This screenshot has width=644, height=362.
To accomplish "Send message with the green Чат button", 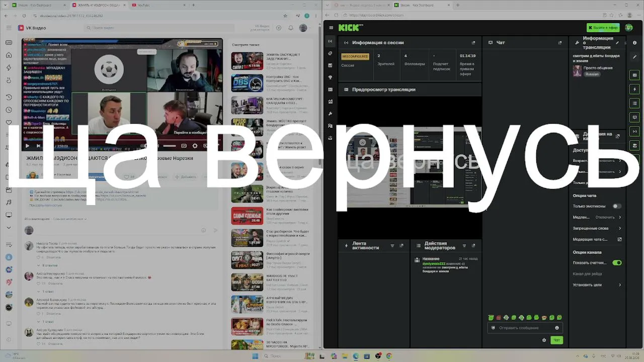I will (x=556, y=340).
